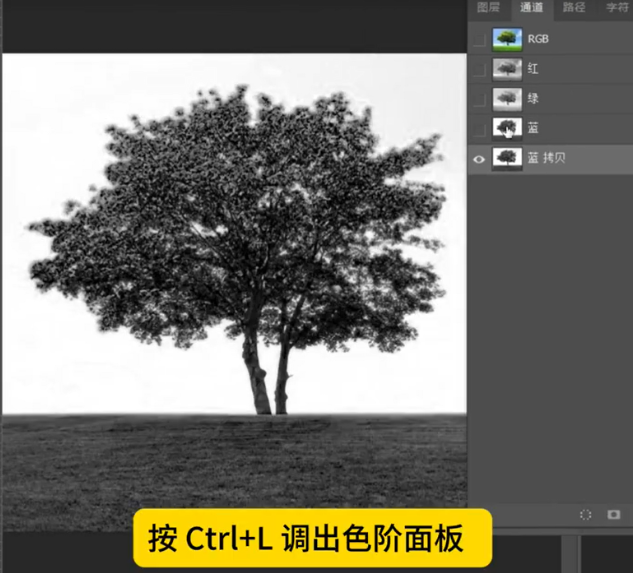
Task: Select the 蓝 拷贝 channel name
Action: [546, 158]
